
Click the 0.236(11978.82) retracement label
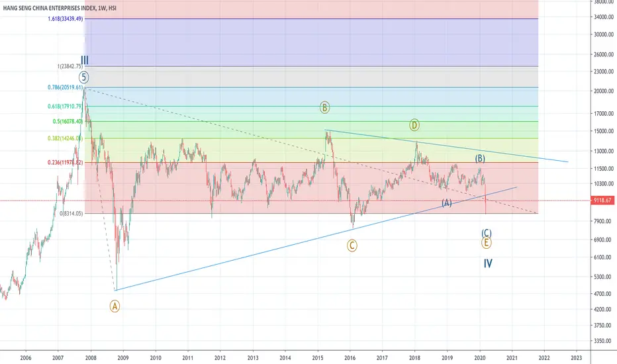[66, 163]
